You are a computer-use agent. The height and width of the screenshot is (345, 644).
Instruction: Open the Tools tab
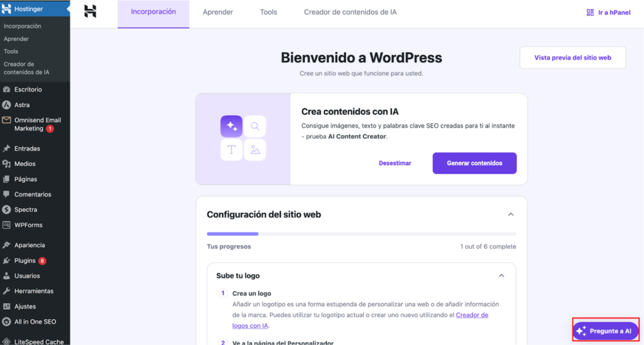[269, 13]
